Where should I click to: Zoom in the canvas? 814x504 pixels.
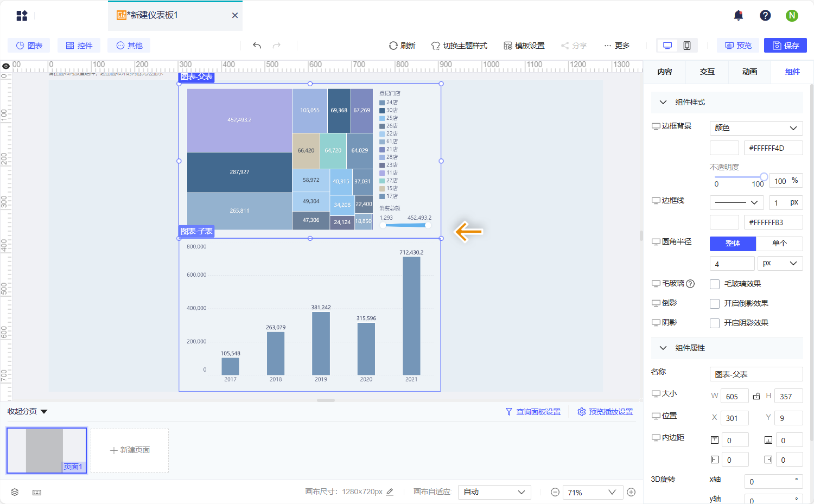[x=631, y=492]
